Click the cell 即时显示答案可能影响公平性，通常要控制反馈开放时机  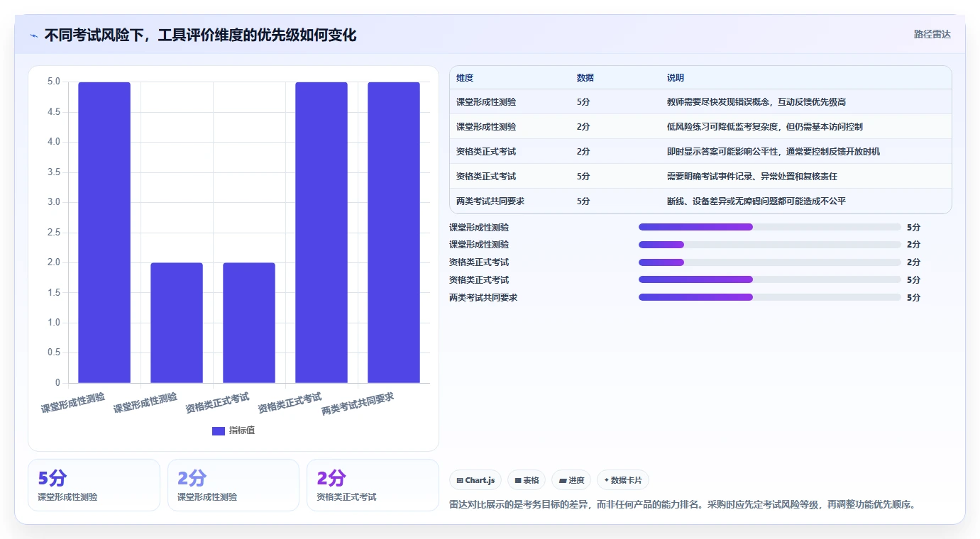click(x=773, y=152)
